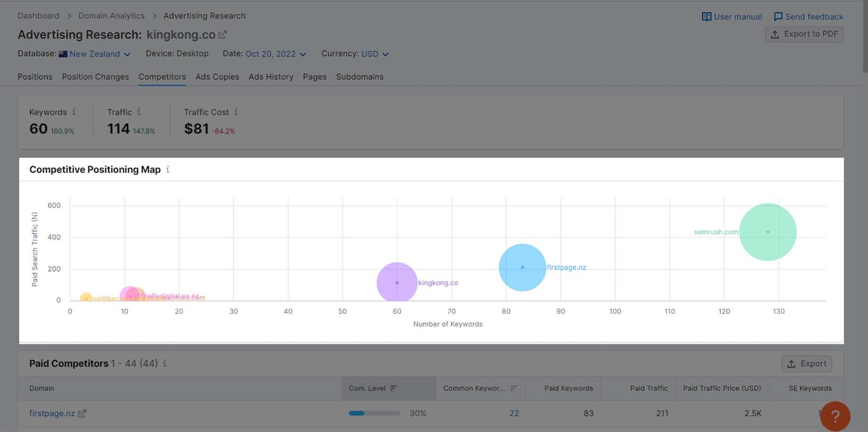
Task: Click the $81 traffic cost value
Action: pos(196,129)
